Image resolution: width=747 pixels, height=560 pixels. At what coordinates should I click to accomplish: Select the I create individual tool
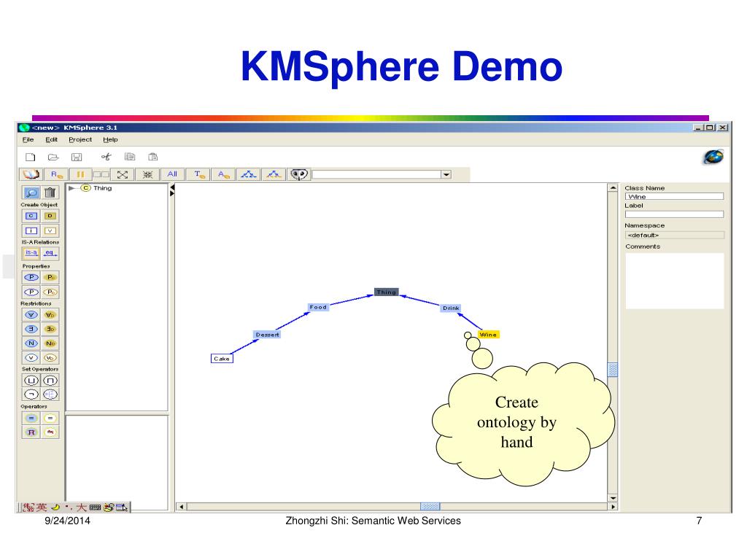[31, 231]
